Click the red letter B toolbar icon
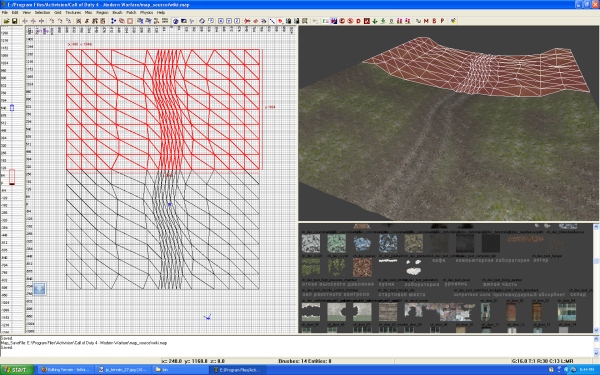The image size is (600, 375). (x=434, y=21)
